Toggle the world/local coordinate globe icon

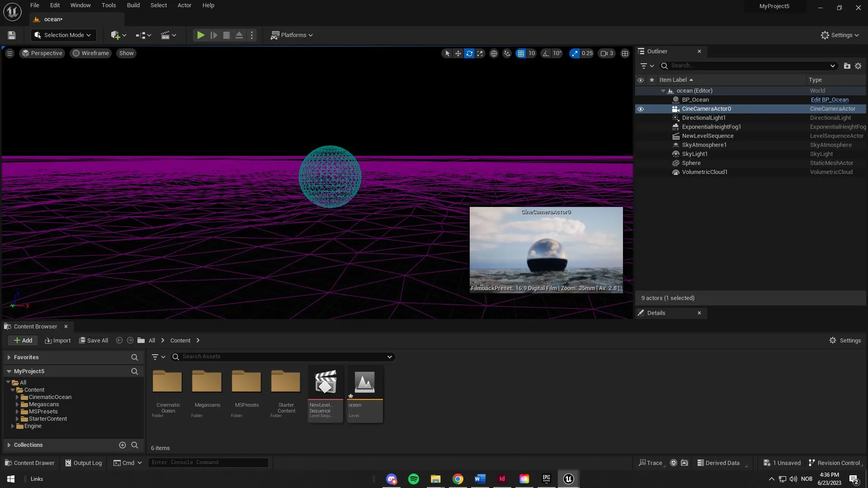[494, 53]
